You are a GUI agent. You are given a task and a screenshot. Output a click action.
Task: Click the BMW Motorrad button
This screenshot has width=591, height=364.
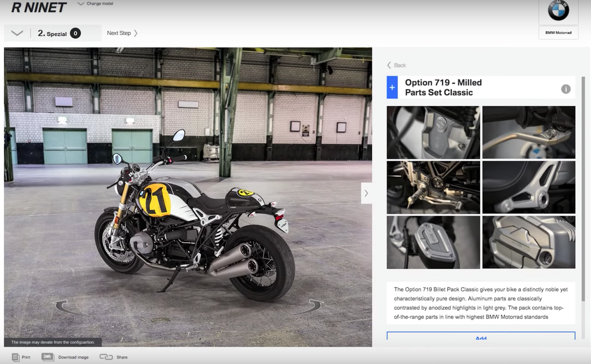coord(558,33)
